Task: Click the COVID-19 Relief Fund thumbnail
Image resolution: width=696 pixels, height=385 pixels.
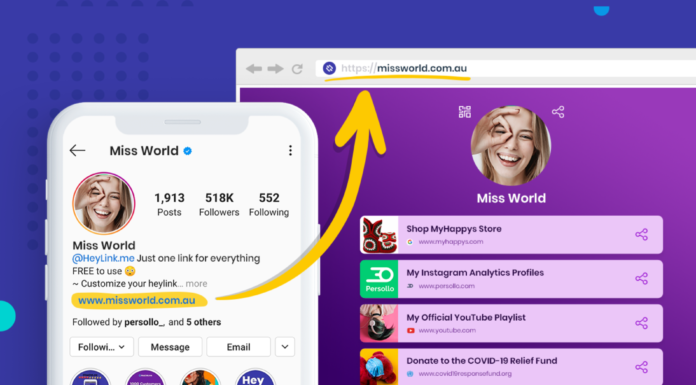Action: pos(379,367)
